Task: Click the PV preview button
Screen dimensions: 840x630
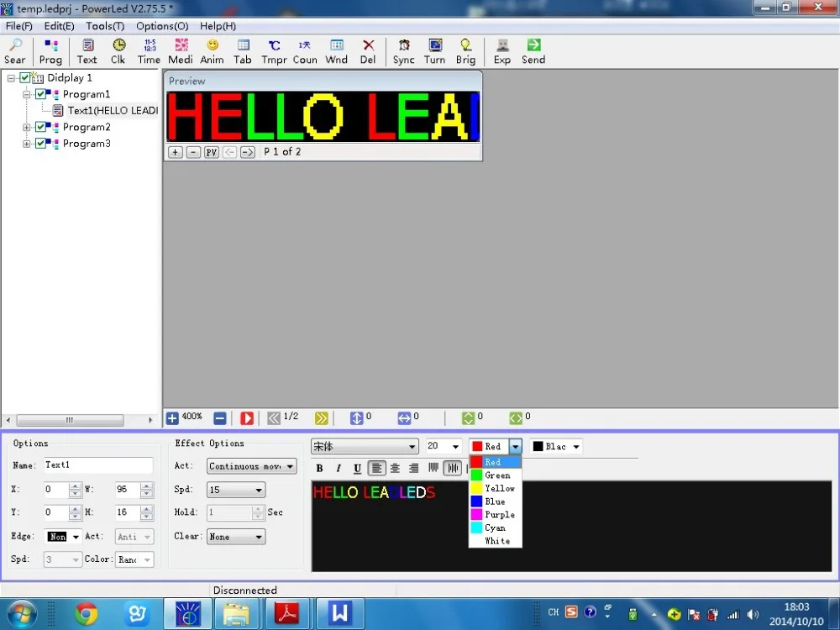Action: pos(211,152)
